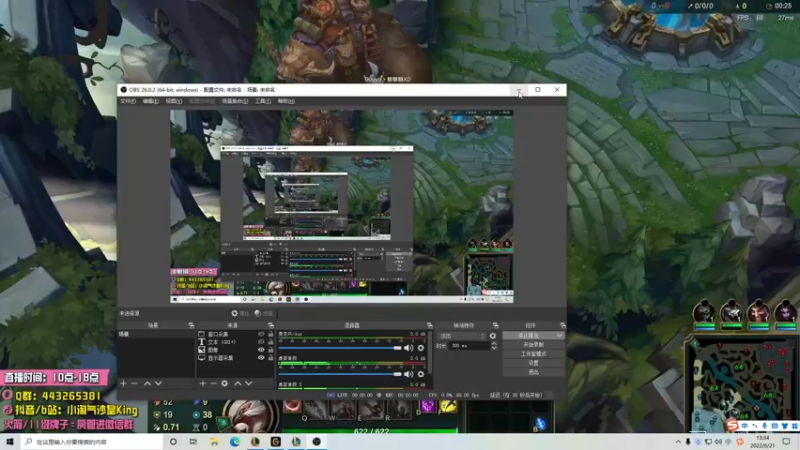Toggle visibility of 显示器采集 source
The width and height of the screenshot is (800, 450).
(x=261, y=358)
